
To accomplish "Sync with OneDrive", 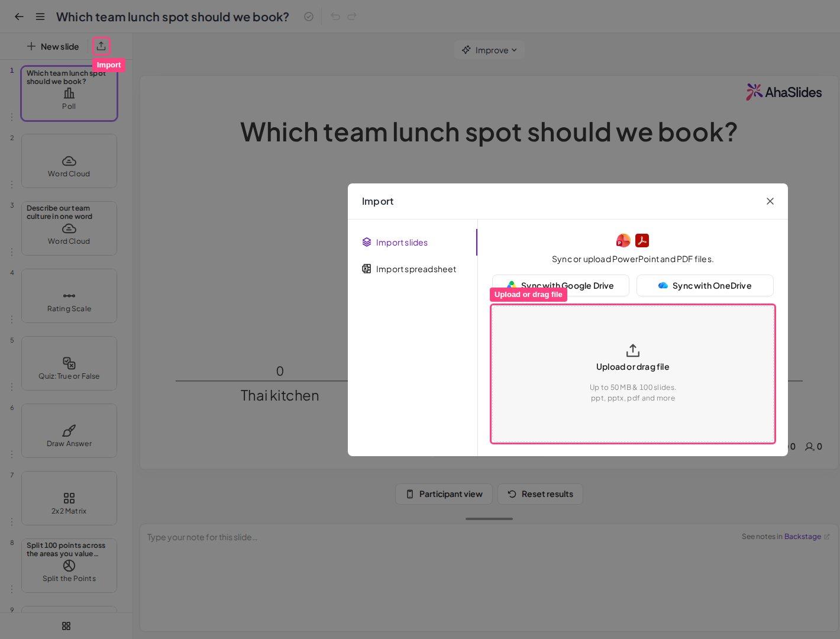I will [705, 286].
